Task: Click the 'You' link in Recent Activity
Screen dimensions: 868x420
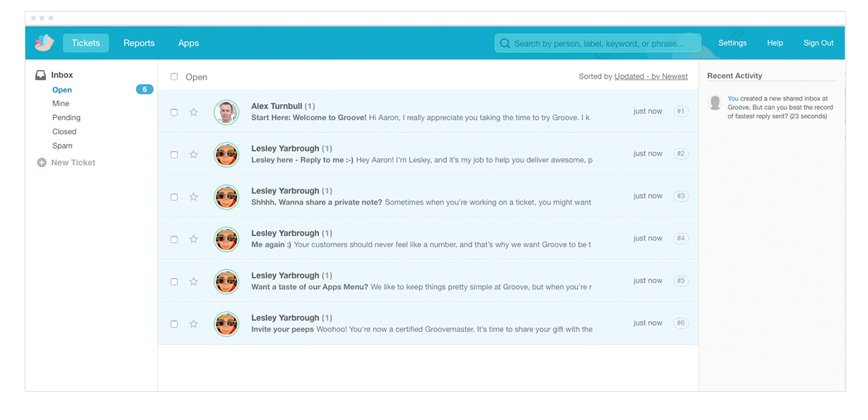Action: [x=733, y=98]
